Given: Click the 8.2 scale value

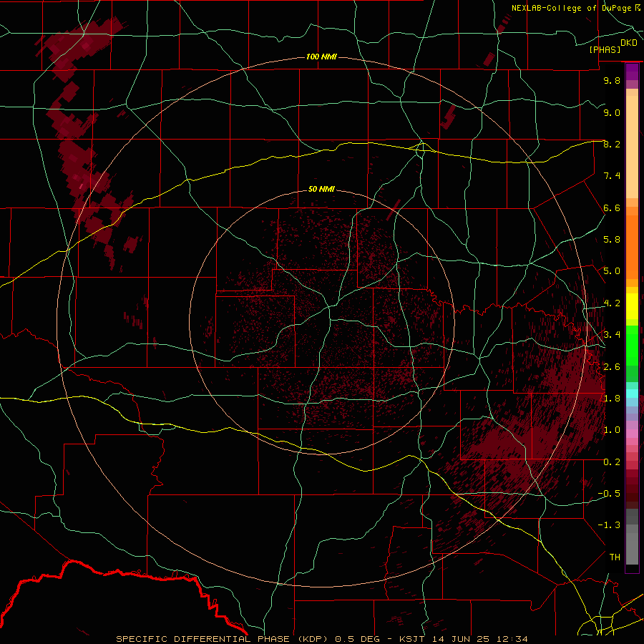Looking at the screenshot, I should tap(612, 144).
